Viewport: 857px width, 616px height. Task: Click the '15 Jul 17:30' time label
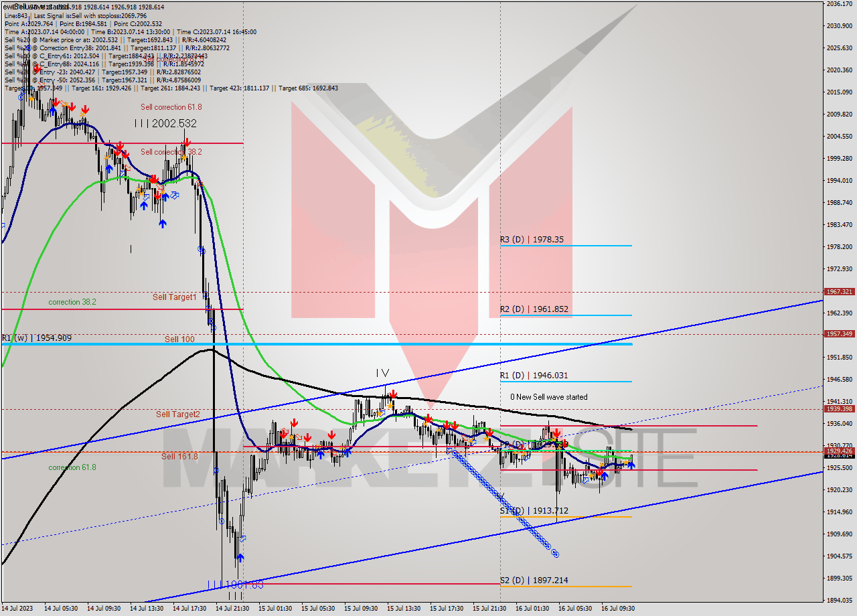447,609
